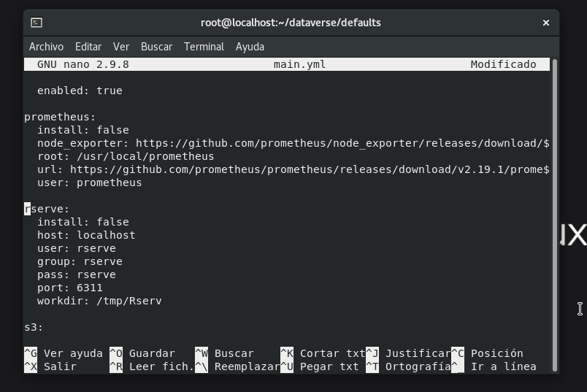587x392 pixels.
Task: Open the Editar menu
Action: coord(88,47)
